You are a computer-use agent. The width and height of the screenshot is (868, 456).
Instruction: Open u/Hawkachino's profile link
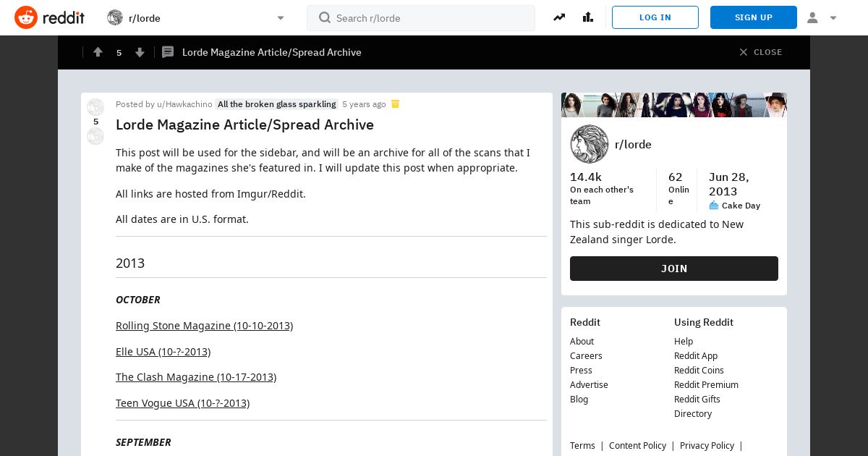click(x=184, y=104)
